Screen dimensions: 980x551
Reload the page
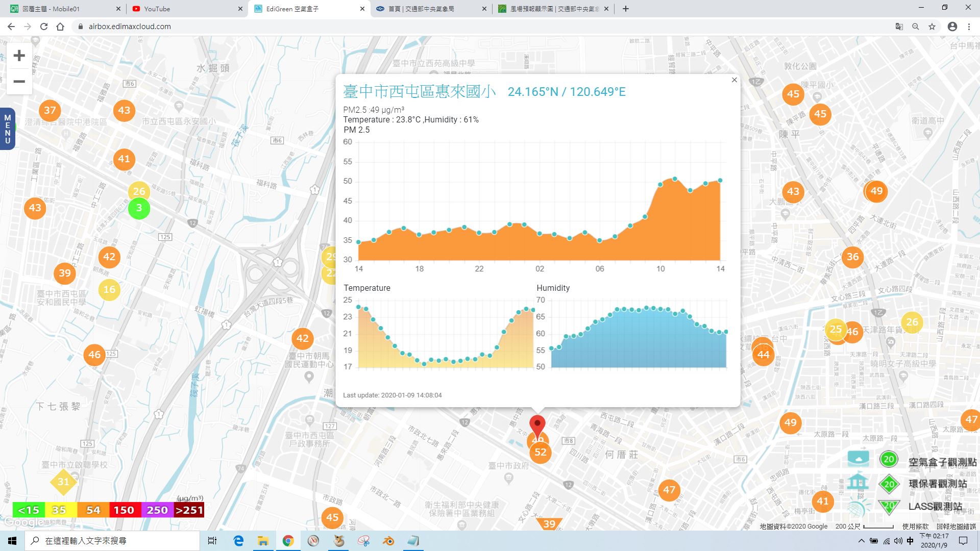[x=44, y=27]
